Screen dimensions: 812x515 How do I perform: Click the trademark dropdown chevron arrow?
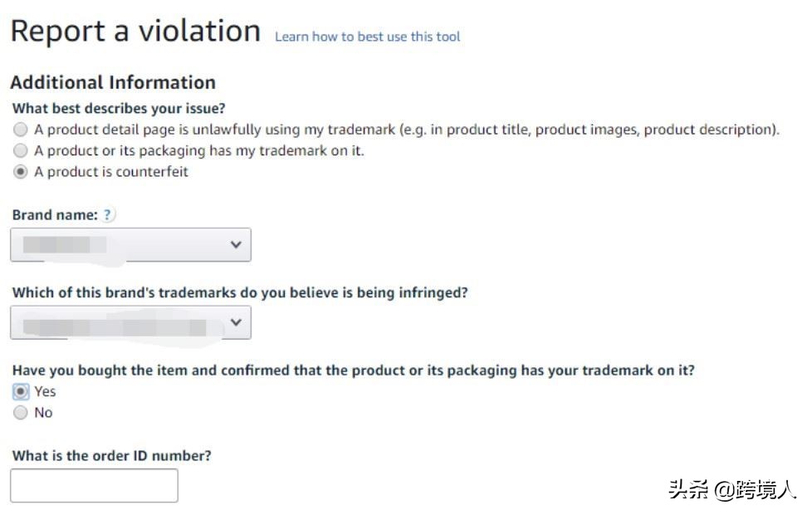236,322
